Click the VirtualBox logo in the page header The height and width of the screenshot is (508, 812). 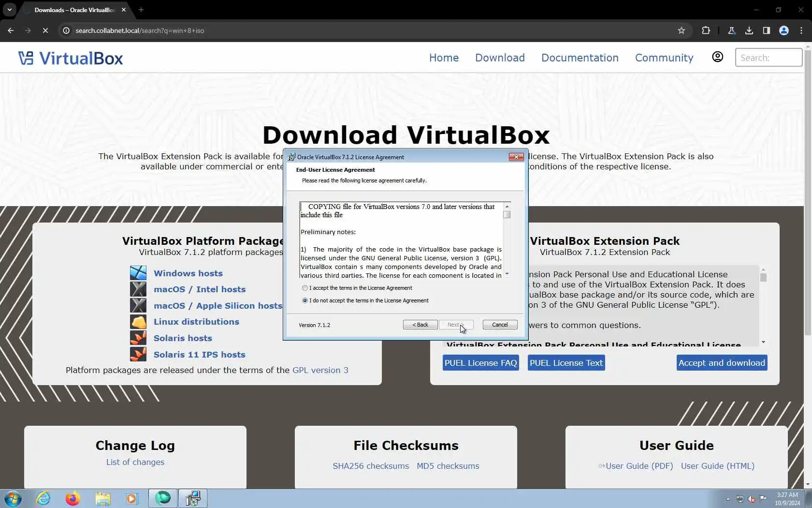coord(71,58)
